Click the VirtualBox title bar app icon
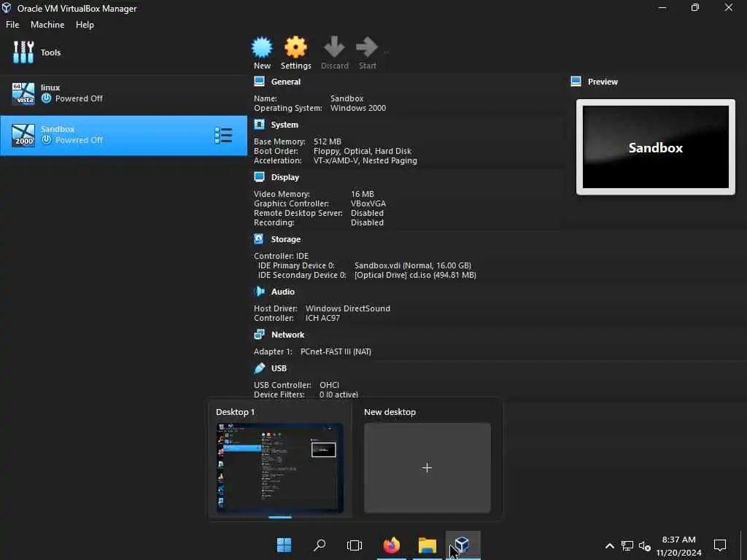 (x=7, y=7)
